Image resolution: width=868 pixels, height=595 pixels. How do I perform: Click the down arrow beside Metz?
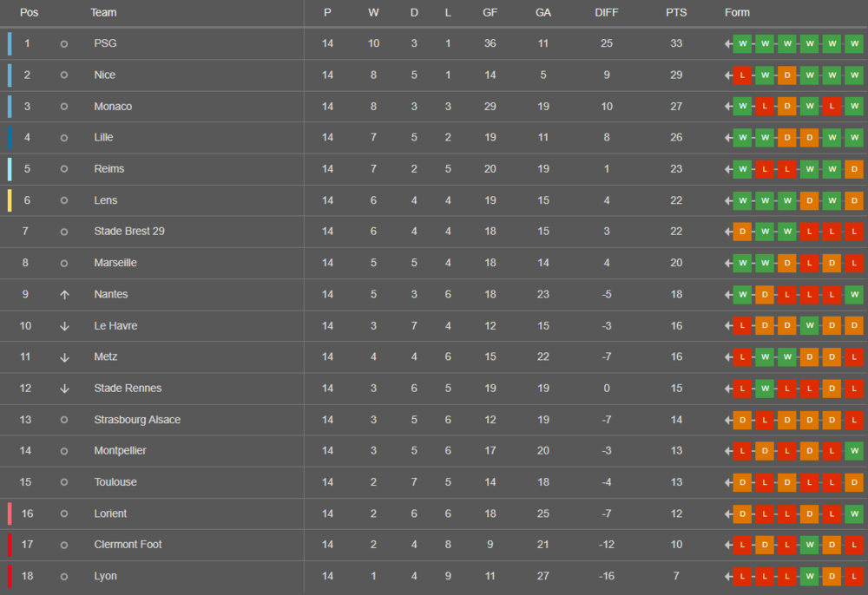pyautogui.click(x=64, y=357)
